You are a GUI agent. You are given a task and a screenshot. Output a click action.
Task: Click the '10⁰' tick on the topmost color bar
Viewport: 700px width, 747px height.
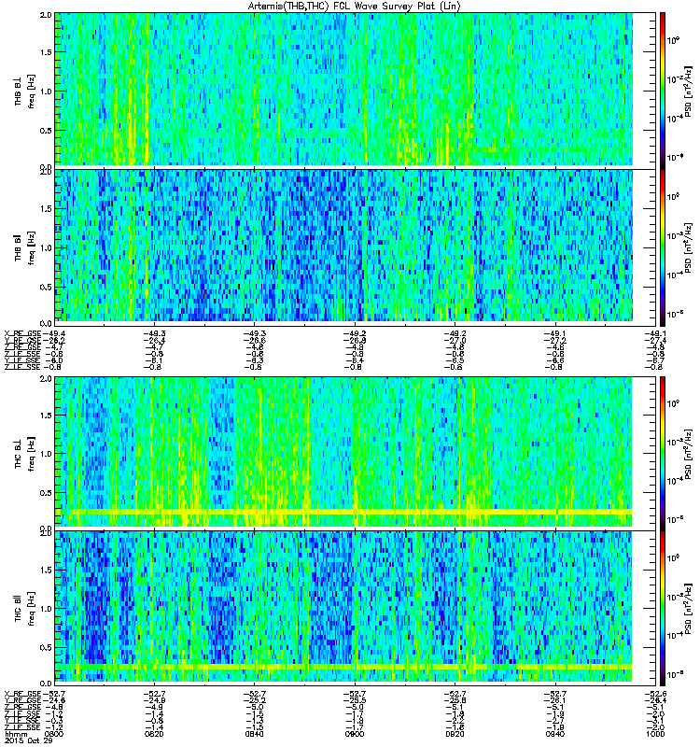click(x=673, y=40)
